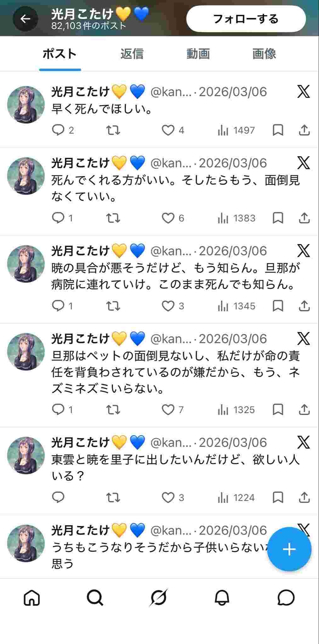The width and height of the screenshot is (319, 644).
Task: Switch to the 返信 replies tab
Action: point(132,54)
